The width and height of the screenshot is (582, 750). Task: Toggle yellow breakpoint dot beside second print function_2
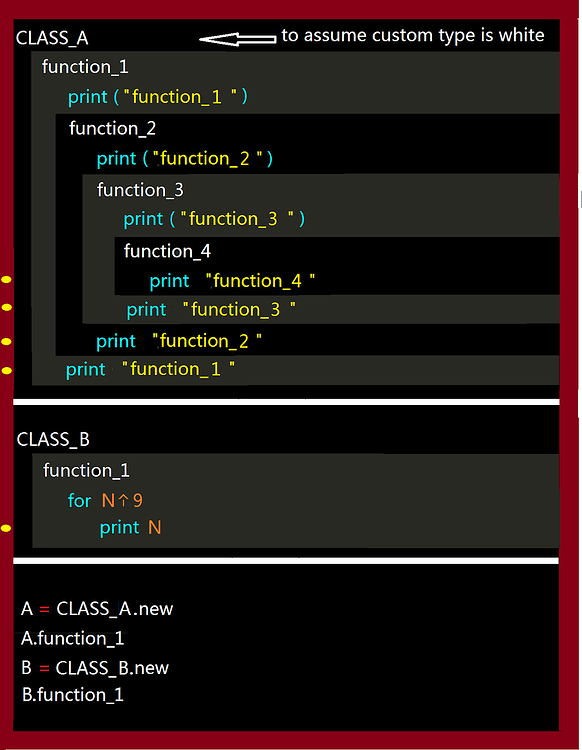(6, 342)
